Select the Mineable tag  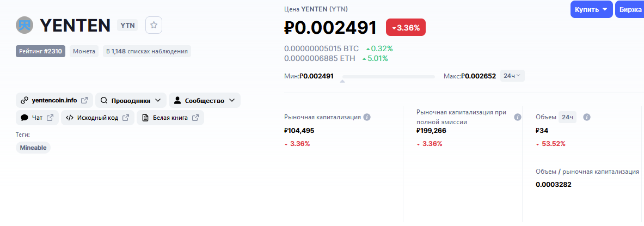coord(33,148)
